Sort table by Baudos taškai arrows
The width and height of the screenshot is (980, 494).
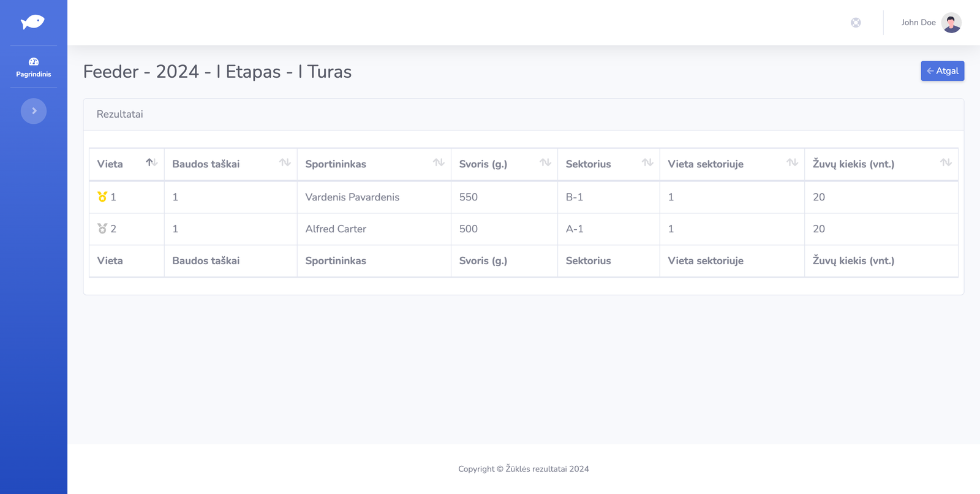[285, 162]
